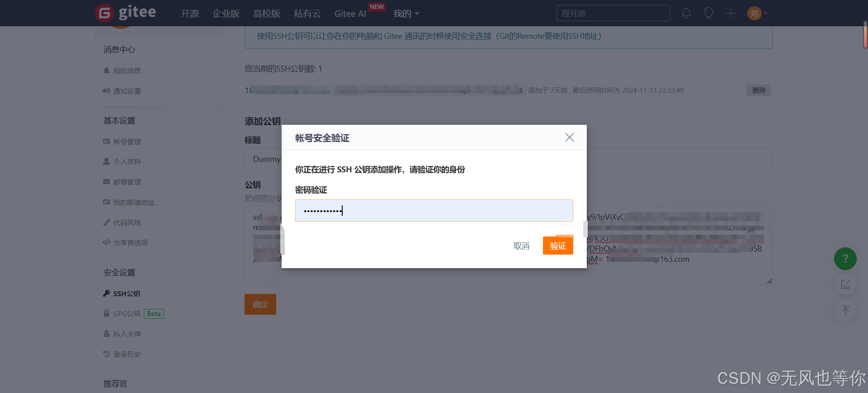Open 帐号管理 in sidebar
The width and height of the screenshot is (868, 393).
tap(122, 142)
